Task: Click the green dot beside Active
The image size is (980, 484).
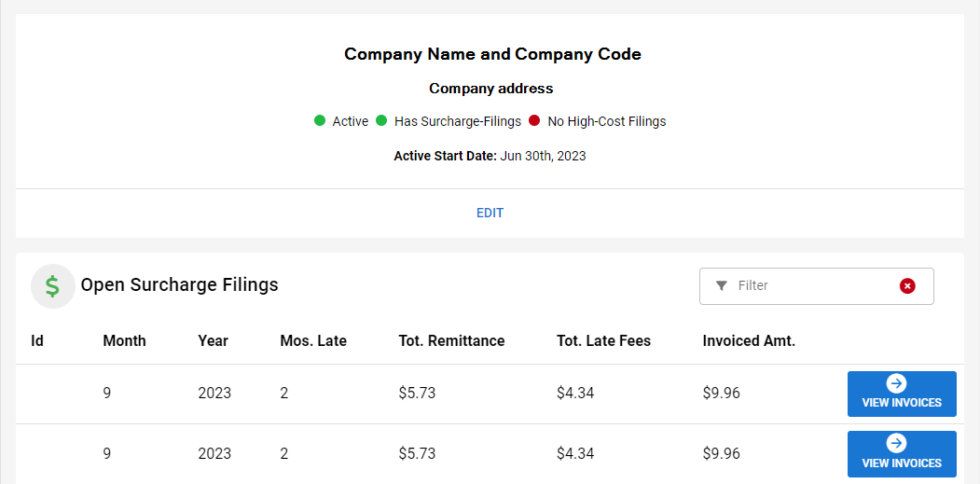Action: click(x=320, y=120)
